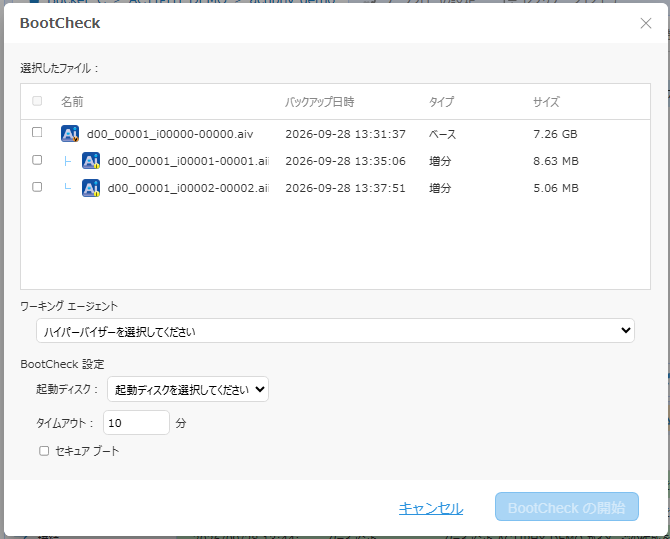
Task: Click the BootCheck の開始 button
Action: click(567, 507)
